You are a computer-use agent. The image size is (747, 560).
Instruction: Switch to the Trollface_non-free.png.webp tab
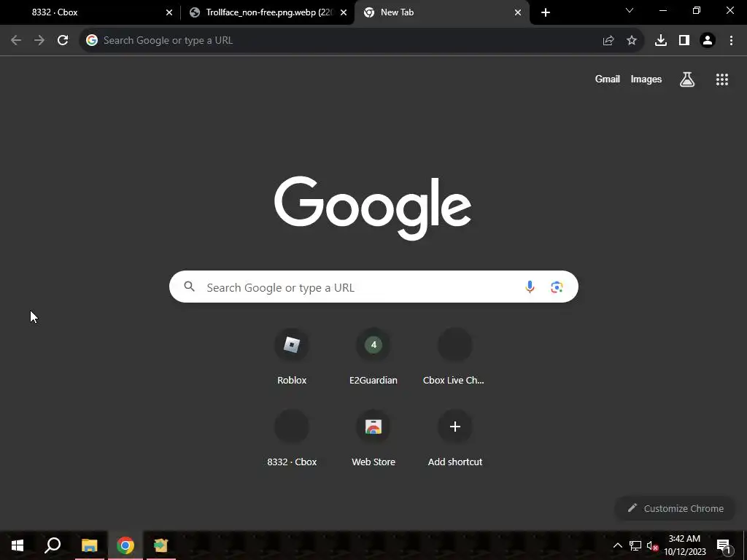point(268,12)
